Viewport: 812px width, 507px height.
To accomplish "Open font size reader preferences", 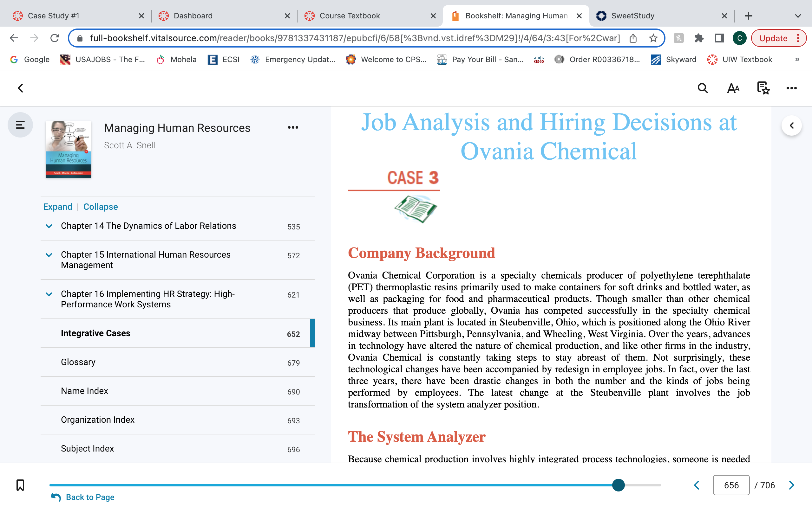I will (x=733, y=88).
